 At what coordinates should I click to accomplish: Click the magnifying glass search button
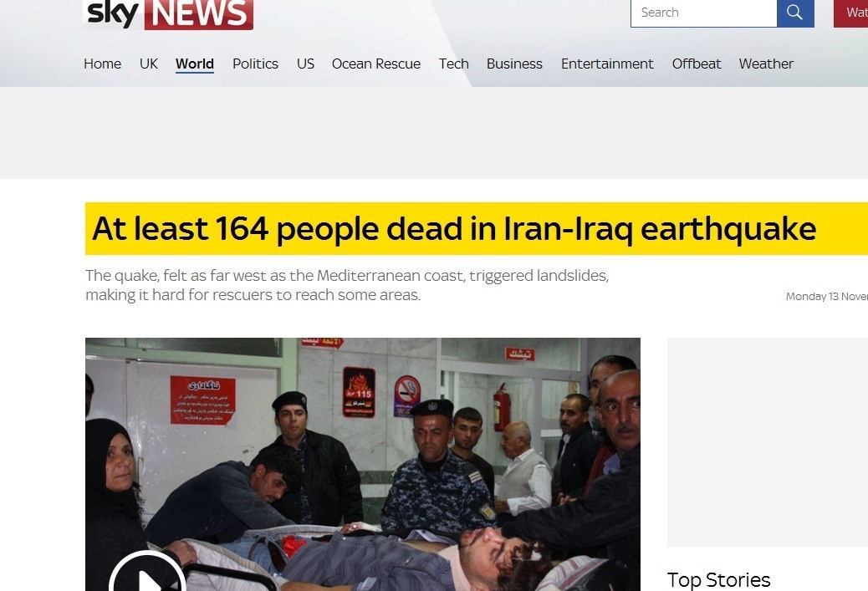[x=795, y=13]
